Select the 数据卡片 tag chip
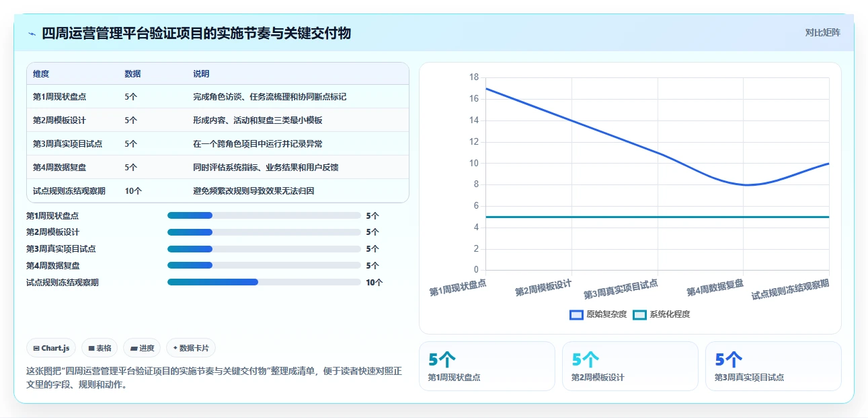The height and width of the screenshot is (418, 868). 191,348
